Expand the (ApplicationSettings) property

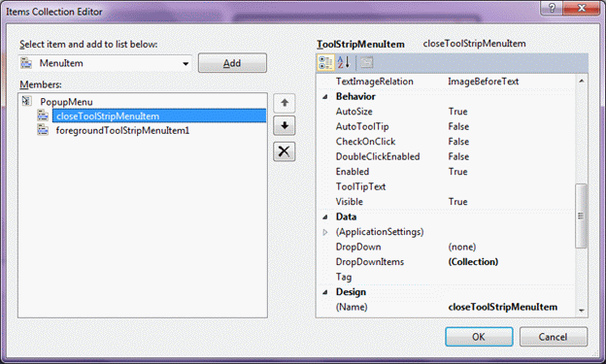point(325,232)
